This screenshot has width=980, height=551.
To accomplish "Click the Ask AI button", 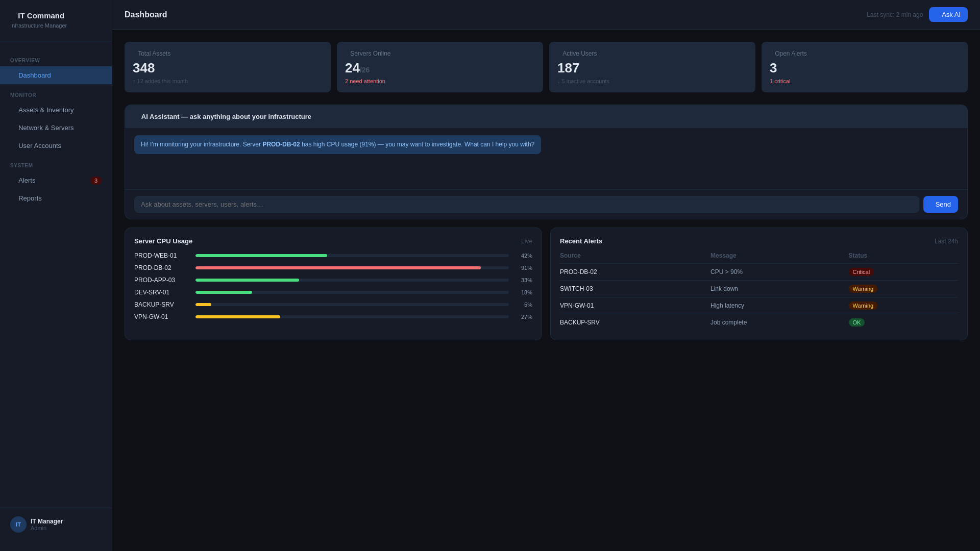I will pos(948,15).
